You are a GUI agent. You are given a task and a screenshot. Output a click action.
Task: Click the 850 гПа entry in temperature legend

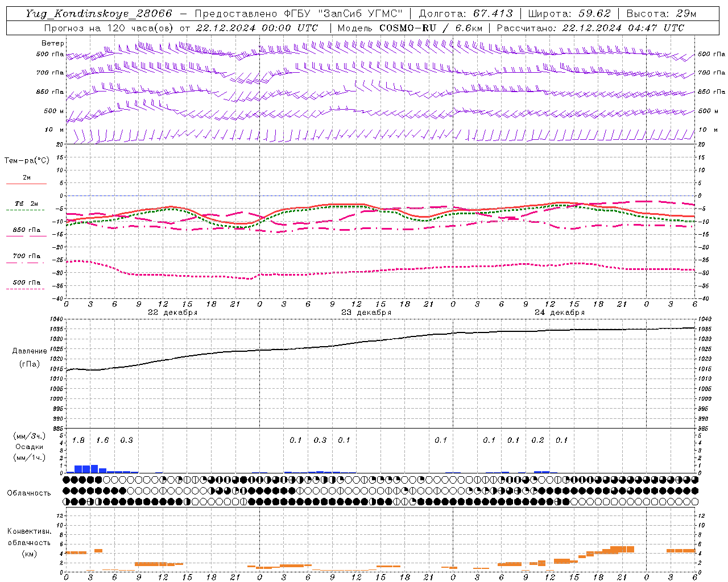coord(26,230)
